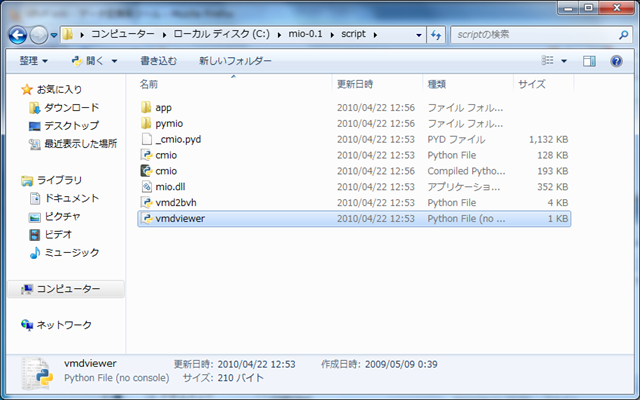Click the ビデオ film icon
The width and height of the screenshot is (640, 400).
point(35,235)
